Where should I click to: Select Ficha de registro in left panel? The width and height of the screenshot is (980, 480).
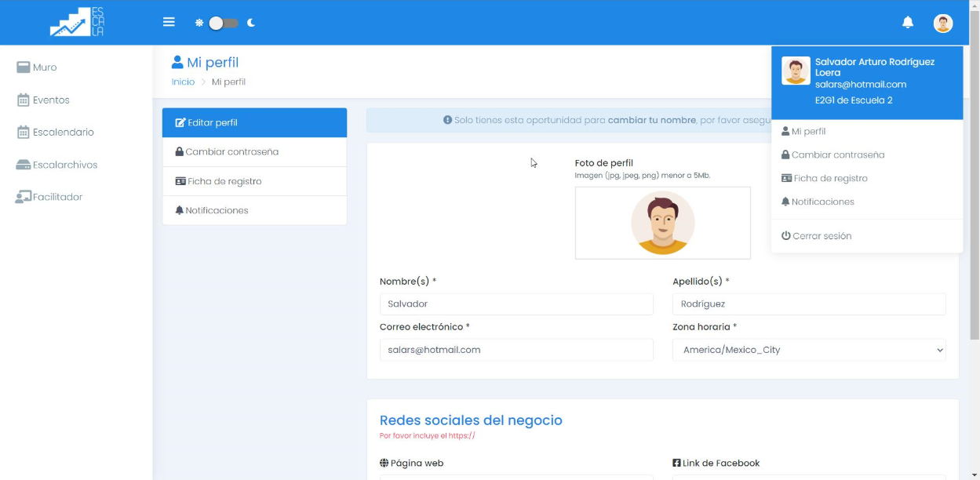[224, 181]
